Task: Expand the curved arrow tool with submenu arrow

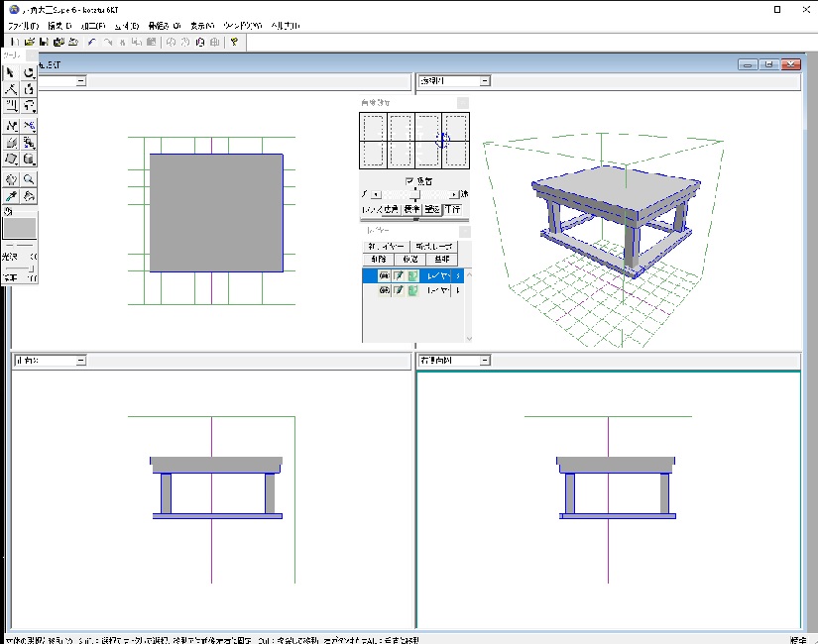Action: click(29, 106)
